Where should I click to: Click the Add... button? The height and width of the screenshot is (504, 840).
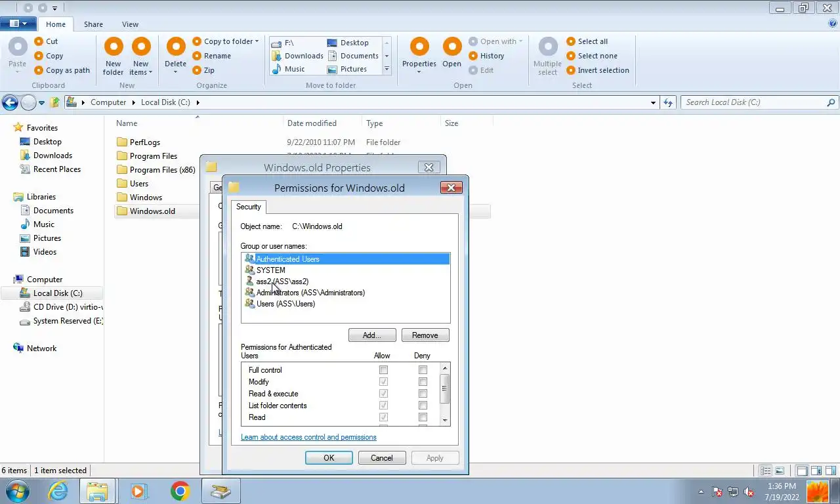(x=372, y=335)
